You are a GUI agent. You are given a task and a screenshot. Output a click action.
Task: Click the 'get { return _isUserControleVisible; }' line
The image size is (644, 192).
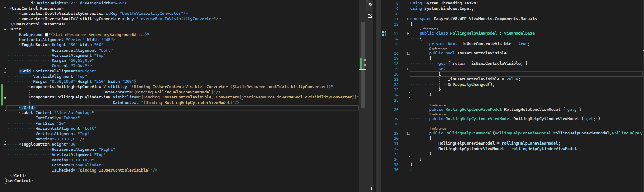[483, 63]
